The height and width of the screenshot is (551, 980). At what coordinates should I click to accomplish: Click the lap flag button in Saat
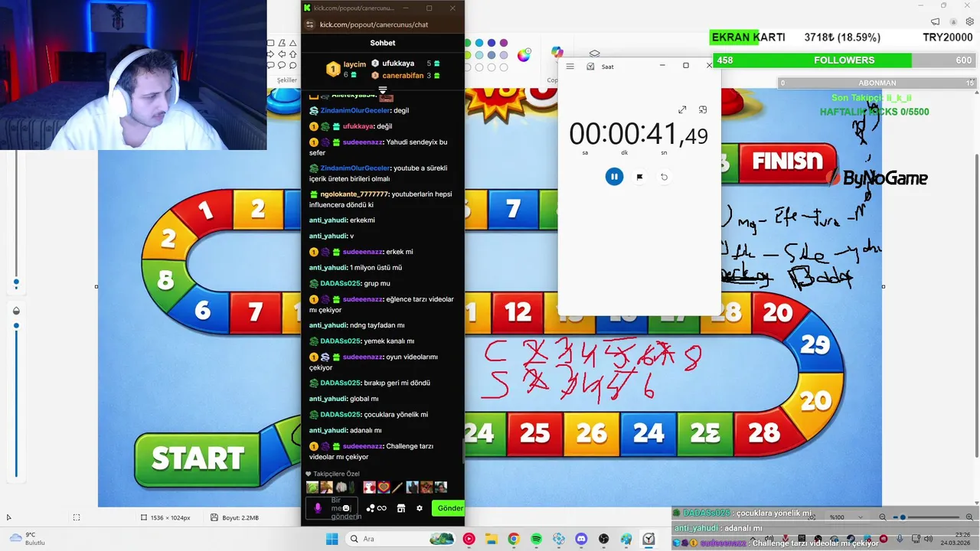[x=639, y=177]
